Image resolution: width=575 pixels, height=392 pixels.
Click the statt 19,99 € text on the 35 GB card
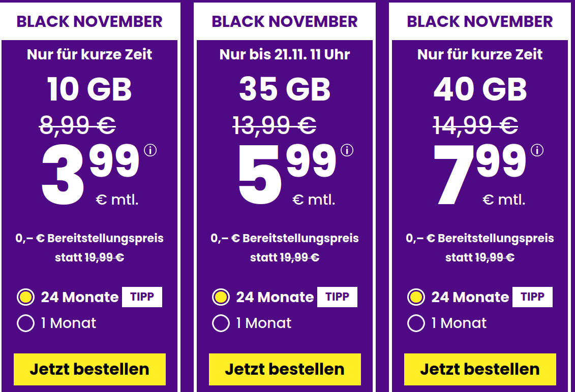coord(285,257)
